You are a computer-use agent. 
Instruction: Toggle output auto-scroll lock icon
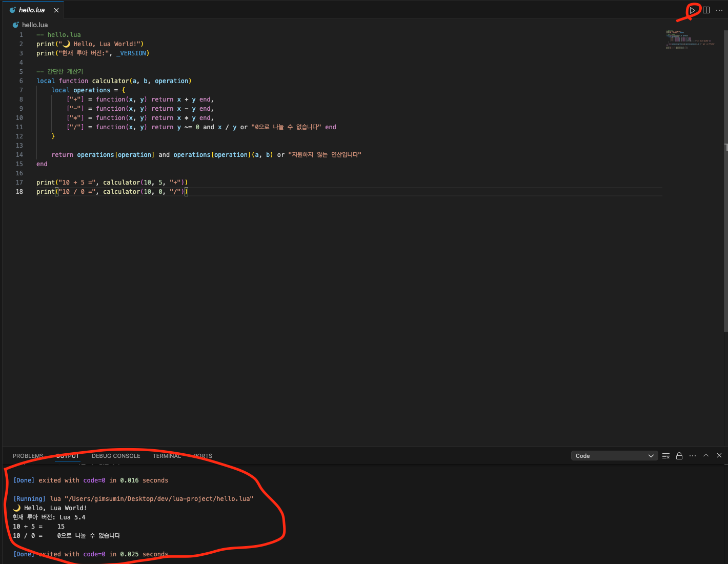(x=679, y=456)
